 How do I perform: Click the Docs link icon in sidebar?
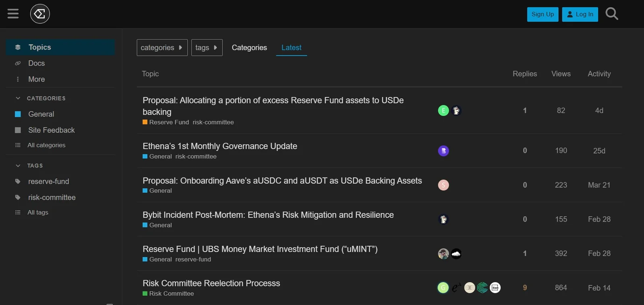(x=18, y=63)
